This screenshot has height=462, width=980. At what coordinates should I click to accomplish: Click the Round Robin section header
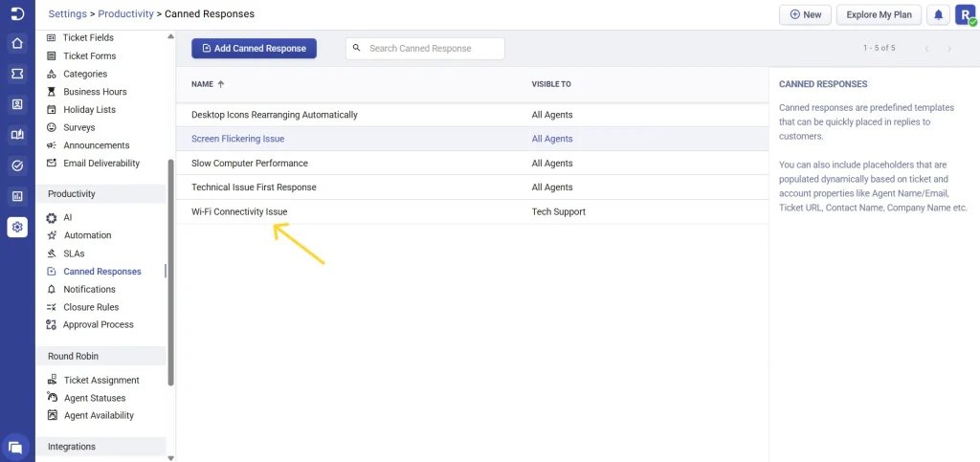click(100, 356)
